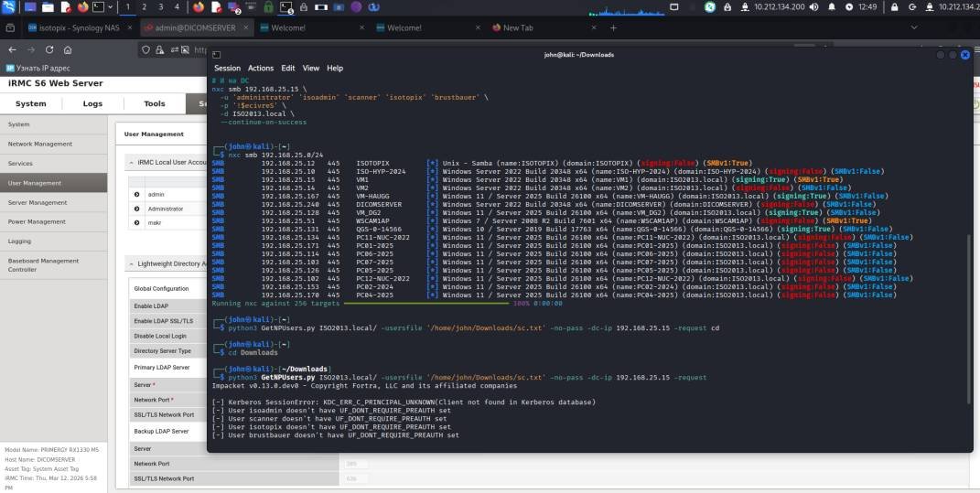Open the terminal Actions menu

click(x=261, y=68)
